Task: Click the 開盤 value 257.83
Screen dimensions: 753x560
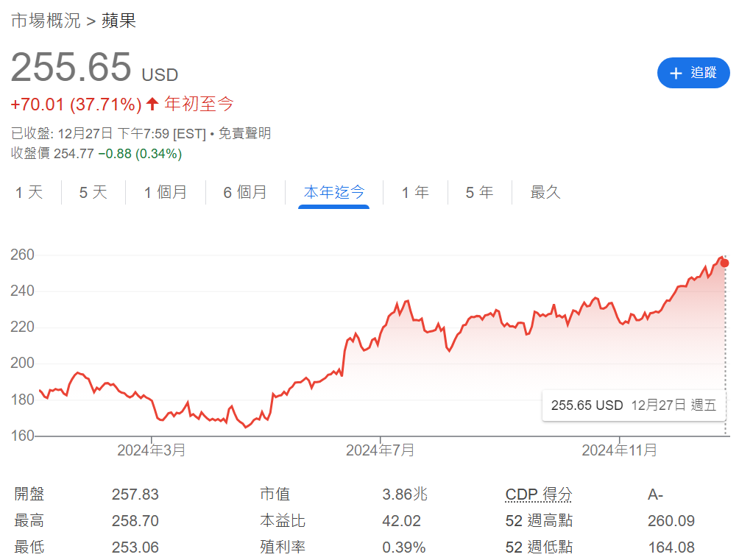Action: tap(135, 495)
